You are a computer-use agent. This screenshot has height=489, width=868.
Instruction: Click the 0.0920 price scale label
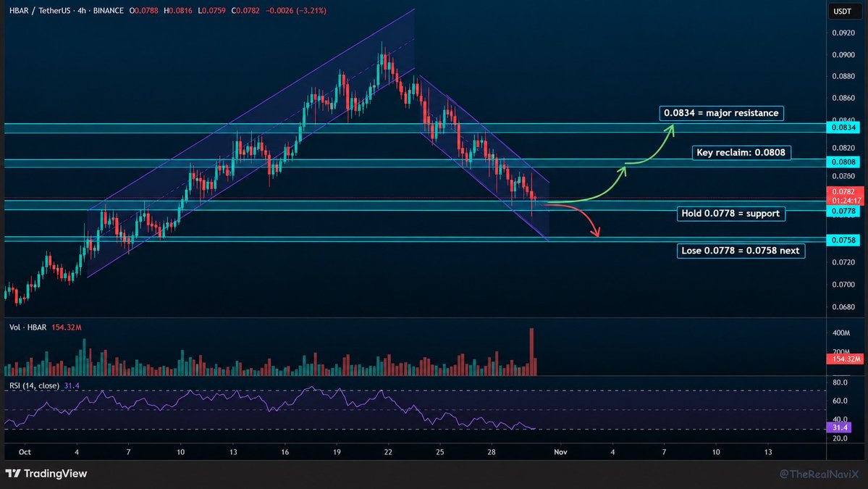(843, 33)
